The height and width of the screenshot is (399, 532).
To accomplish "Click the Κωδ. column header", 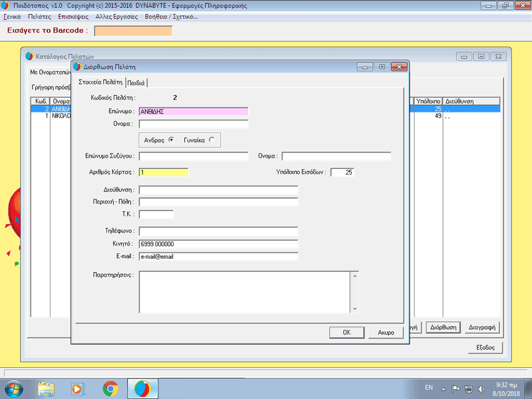I will click(41, 101).
